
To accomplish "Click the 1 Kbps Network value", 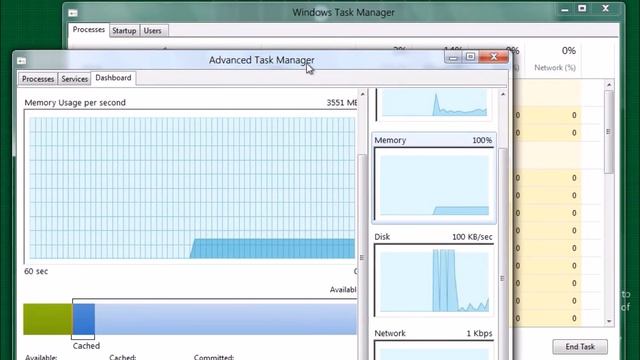I will point(479,333).
